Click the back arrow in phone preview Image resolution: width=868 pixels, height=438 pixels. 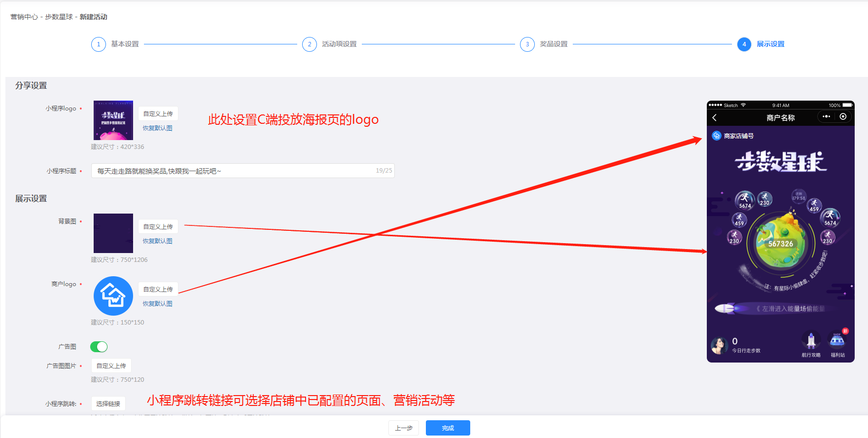click(x=714, y=117)
